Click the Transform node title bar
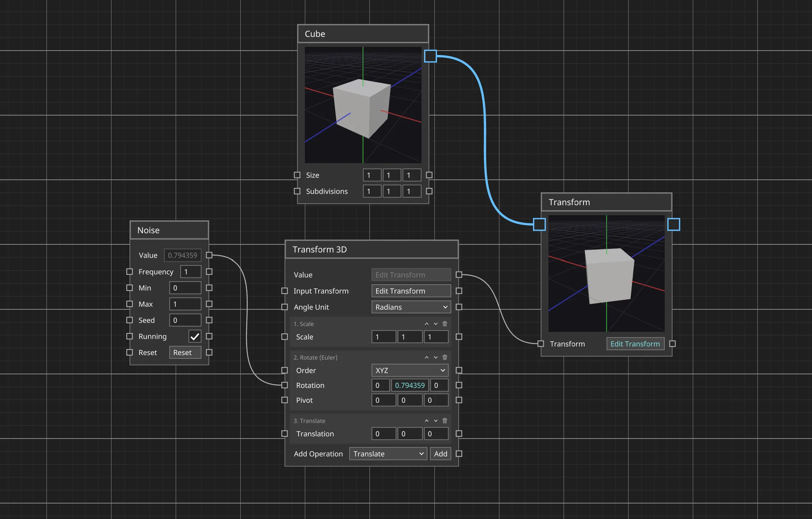This screenshot has width=812, height=519. coord(606,202)
